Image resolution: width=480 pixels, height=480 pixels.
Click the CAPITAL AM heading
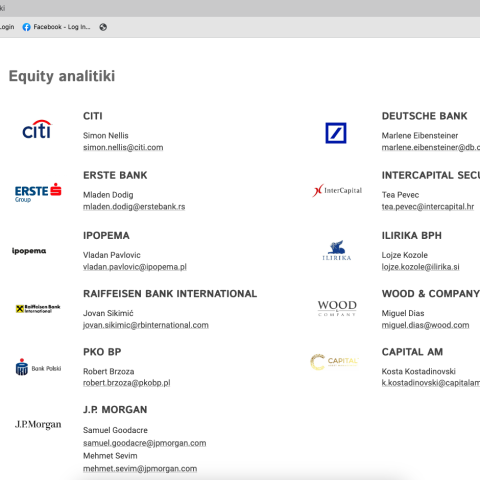[412, 352]
